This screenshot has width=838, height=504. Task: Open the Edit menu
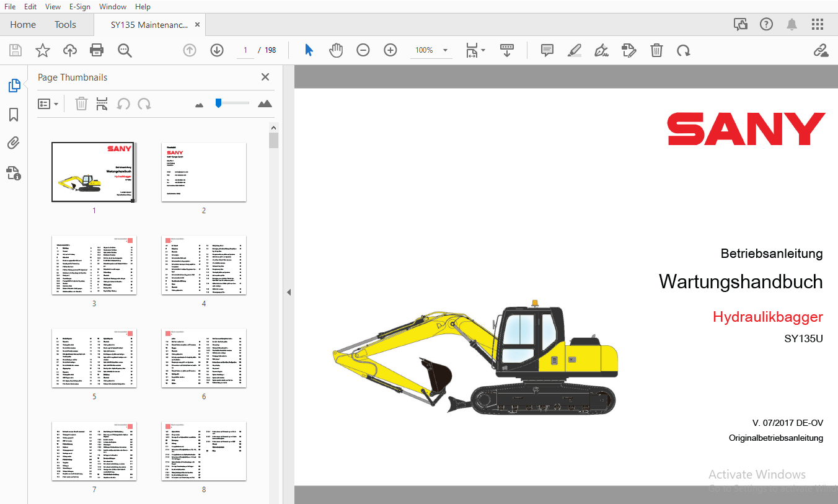[x=30, y=7]
